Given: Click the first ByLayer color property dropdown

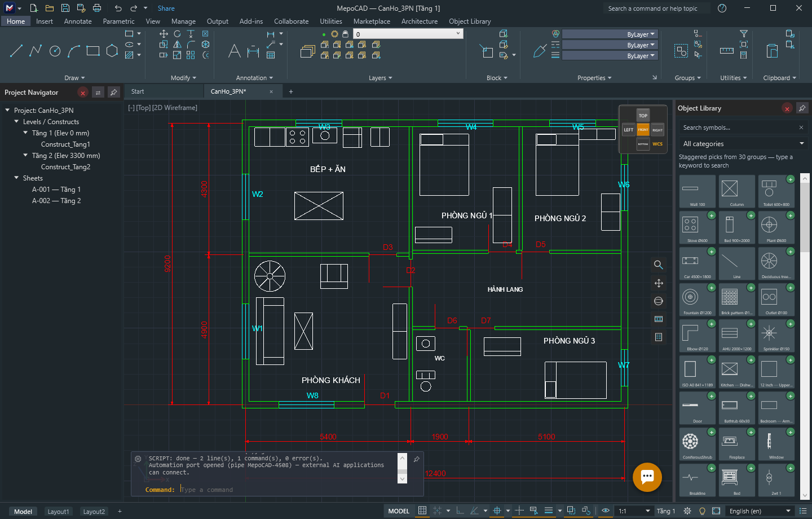Looking at the screenshot, I should tap(610, 34).
